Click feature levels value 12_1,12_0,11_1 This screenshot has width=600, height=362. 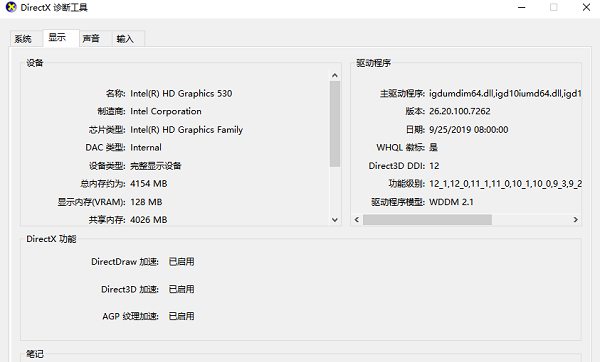[505, 184]
